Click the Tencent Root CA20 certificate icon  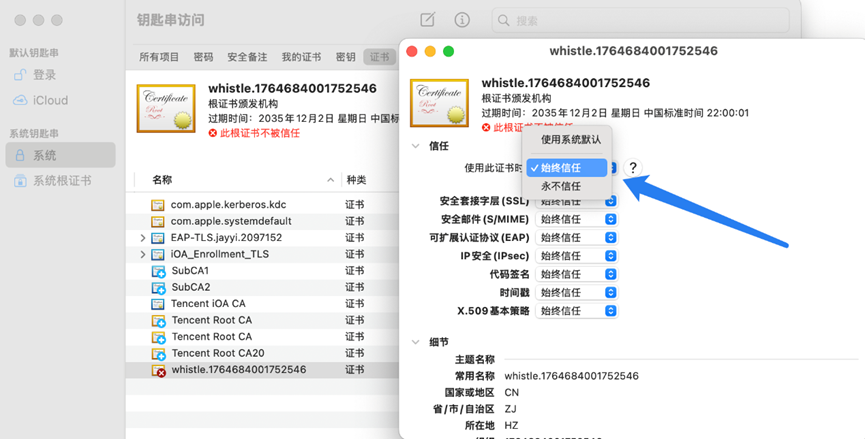pos(158,354)
